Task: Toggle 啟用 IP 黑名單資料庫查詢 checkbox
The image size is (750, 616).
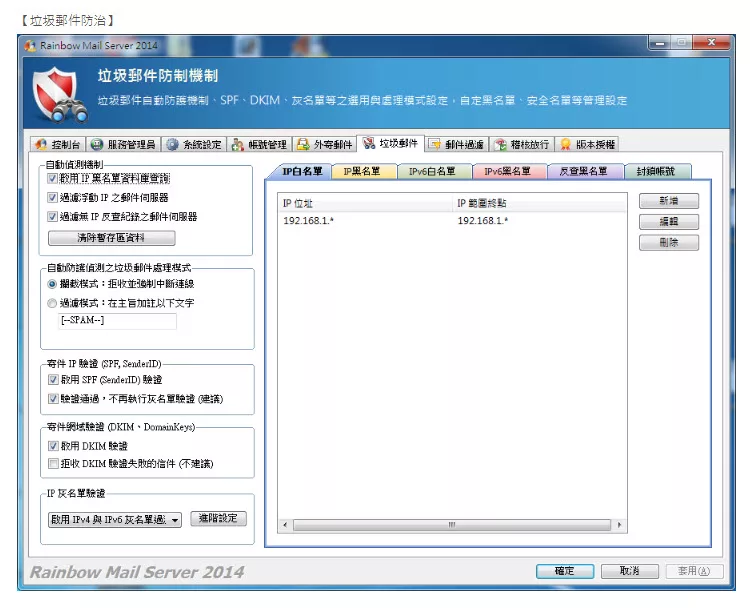Action: tap(53, 178)
